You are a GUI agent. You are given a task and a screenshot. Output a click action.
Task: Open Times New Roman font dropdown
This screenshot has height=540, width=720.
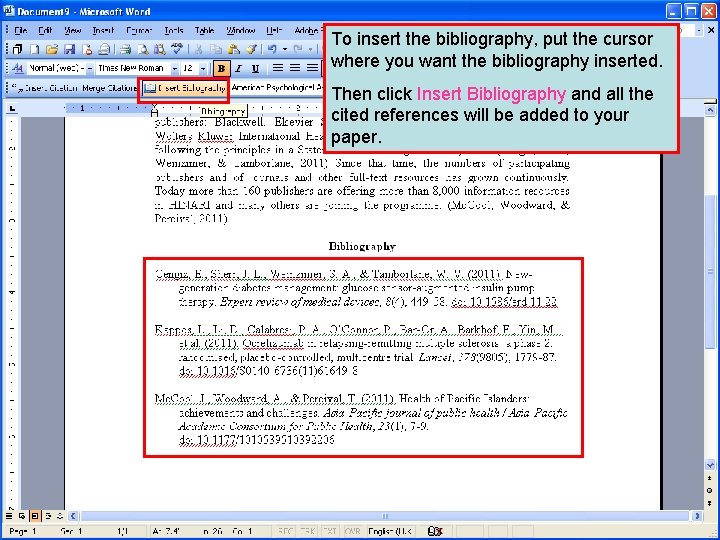coord(174,68)
